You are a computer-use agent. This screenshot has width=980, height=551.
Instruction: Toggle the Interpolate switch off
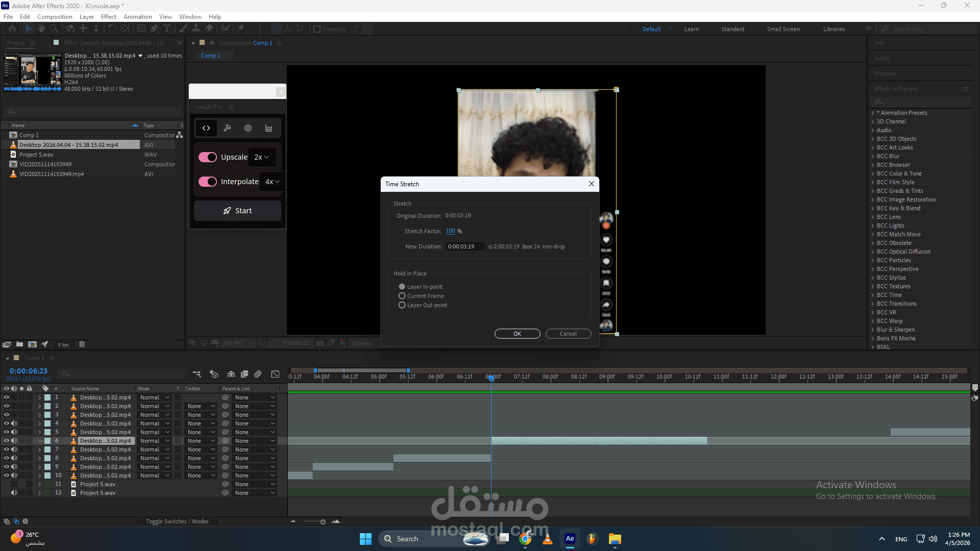tap(208, 182)
